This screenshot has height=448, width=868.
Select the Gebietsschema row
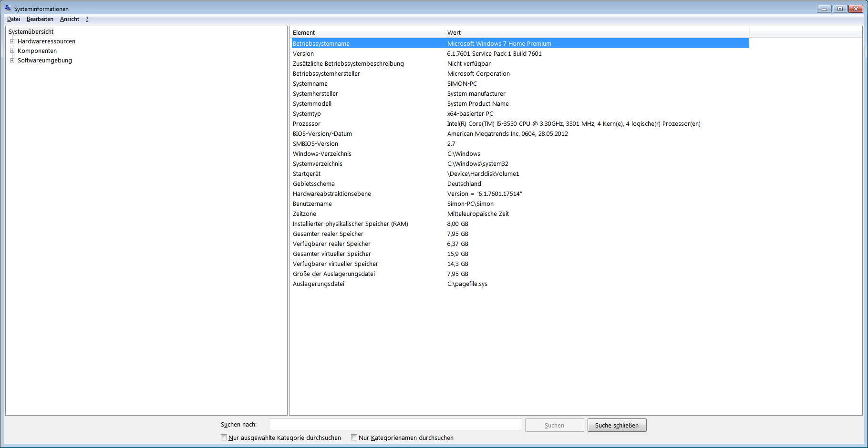(520, 183)
